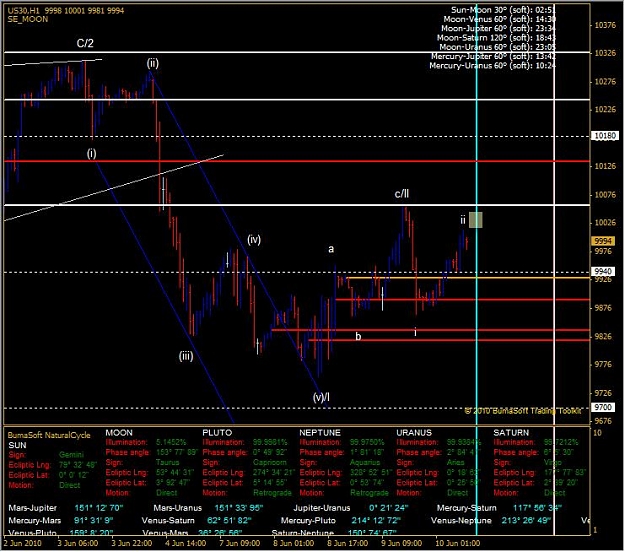The width and height of the screenshot is (625, 552).
Task: Click the Mercury-Pluto aspect label
Action: click(309, 521)
